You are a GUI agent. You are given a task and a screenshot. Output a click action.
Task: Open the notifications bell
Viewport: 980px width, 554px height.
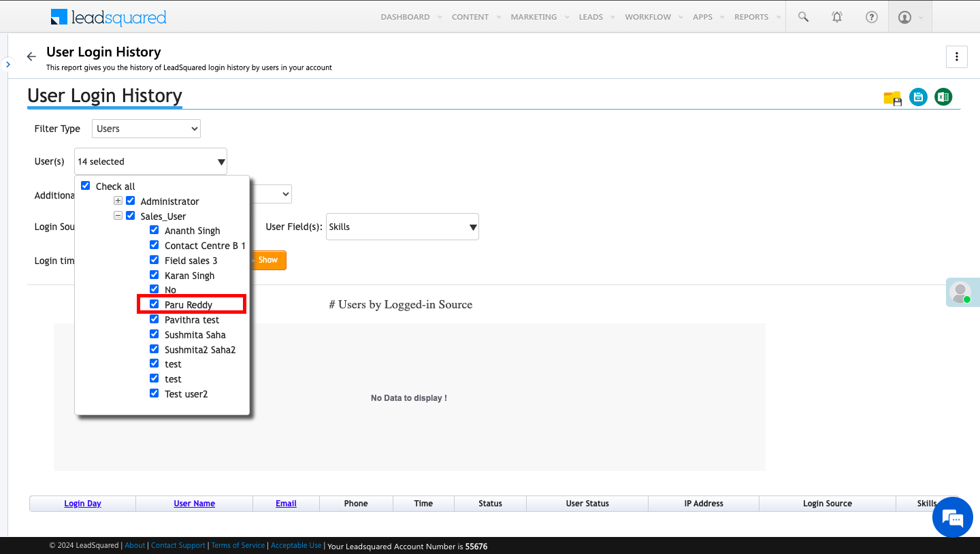click(x=837, y=17)
